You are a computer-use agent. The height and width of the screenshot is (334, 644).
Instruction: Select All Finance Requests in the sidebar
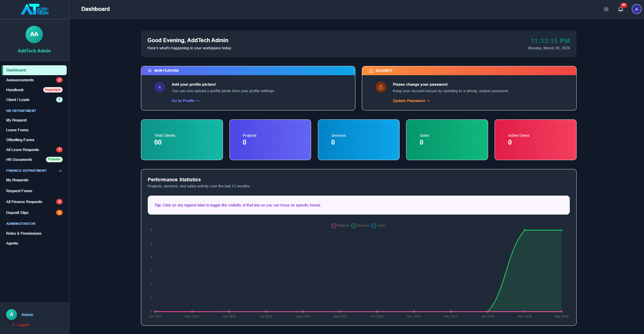(x=24, y=202)
